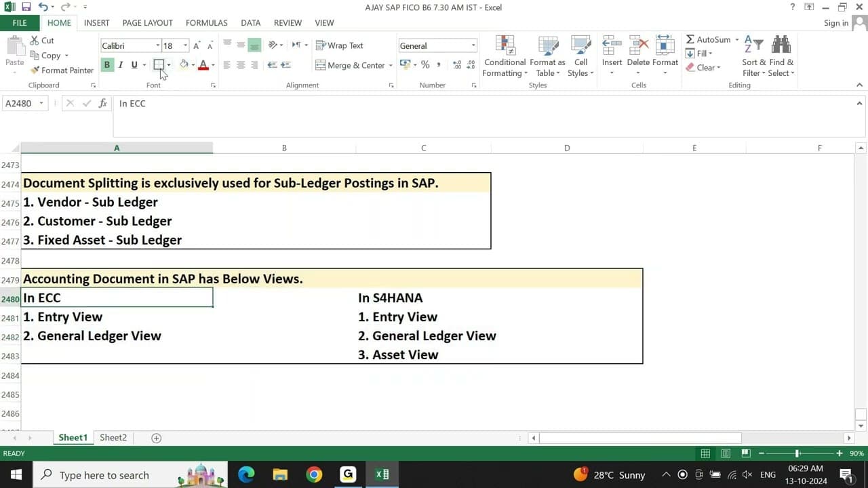Click the Sign in link
The height and width of the screenshot is (488, 868).
[x=836, y=22]
